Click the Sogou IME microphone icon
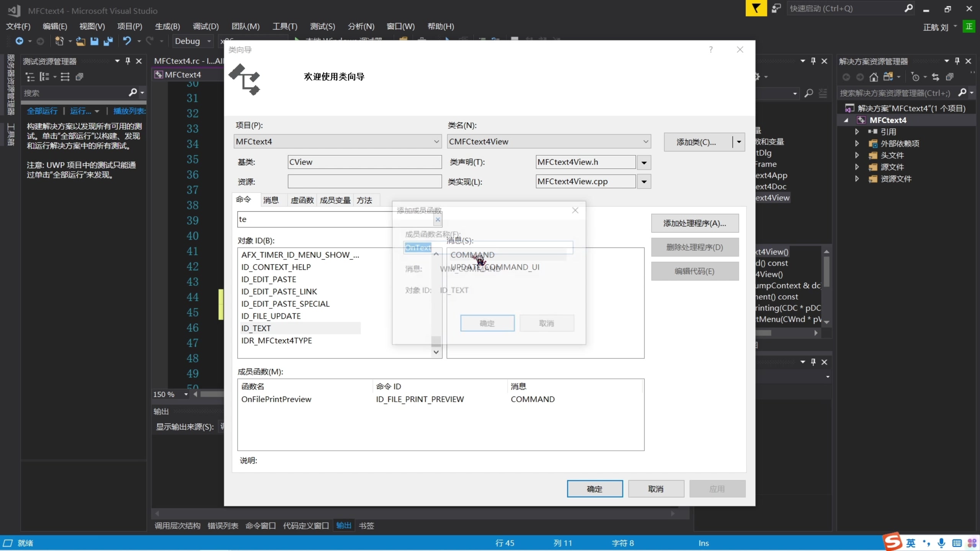Viewport: 980px width, 551px height. click(941, 543)
